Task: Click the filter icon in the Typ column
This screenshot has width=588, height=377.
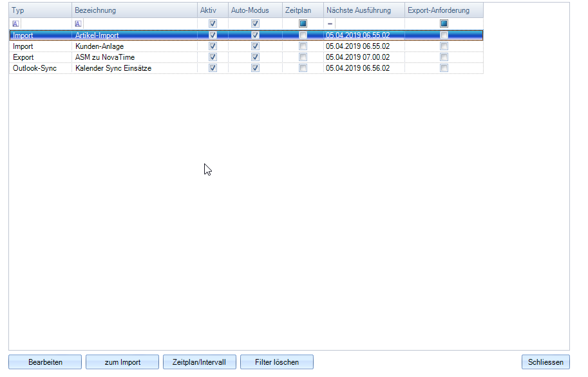Action: [15, 24]
